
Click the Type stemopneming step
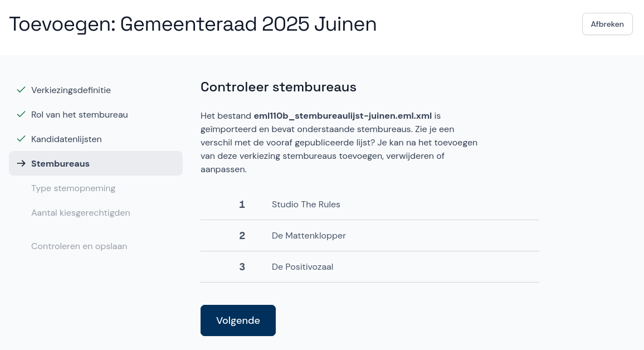coord(73,188)
